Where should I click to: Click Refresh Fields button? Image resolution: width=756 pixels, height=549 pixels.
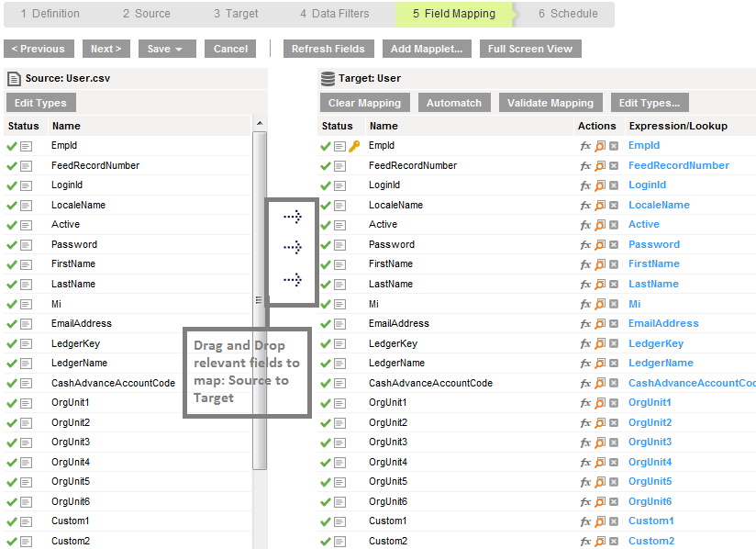click(x=328, y=49)
